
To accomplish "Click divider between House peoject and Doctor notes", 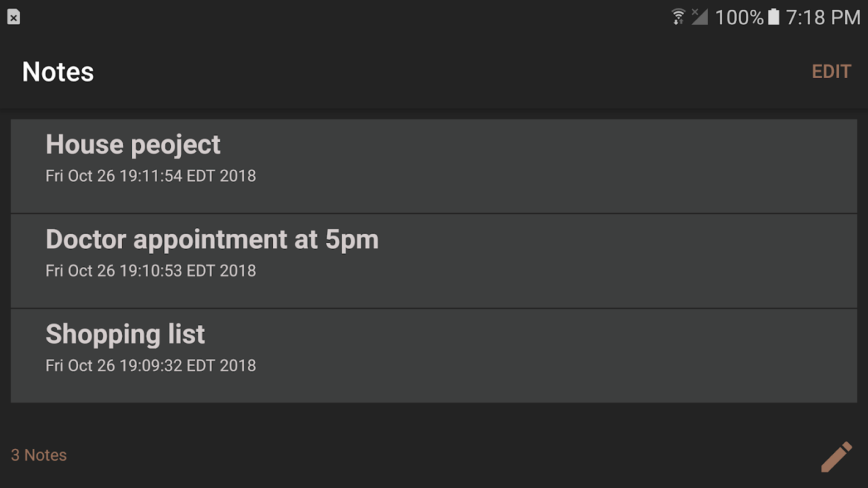I will tap(433, 213).
